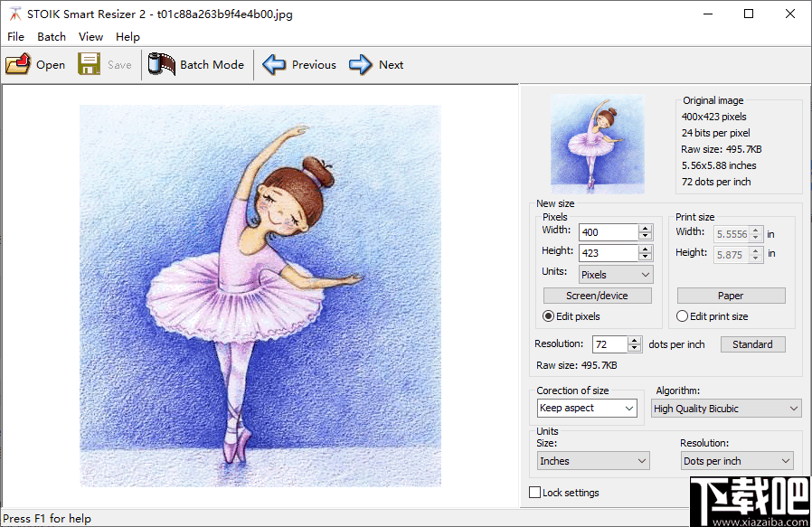Enable the Lock settings checkbox
This screenshot has height=527, width=812.
point(534,493)
